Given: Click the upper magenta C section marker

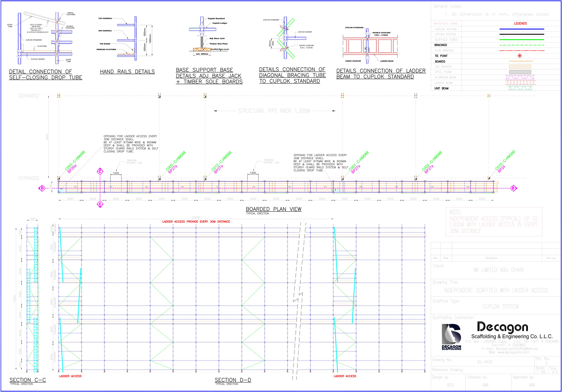Looking at the screenshot, I should click(100, 172).
